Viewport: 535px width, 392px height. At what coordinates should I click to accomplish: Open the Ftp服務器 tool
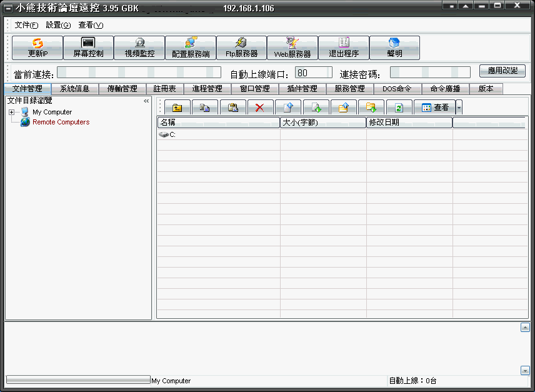click(x=241, y=48)
